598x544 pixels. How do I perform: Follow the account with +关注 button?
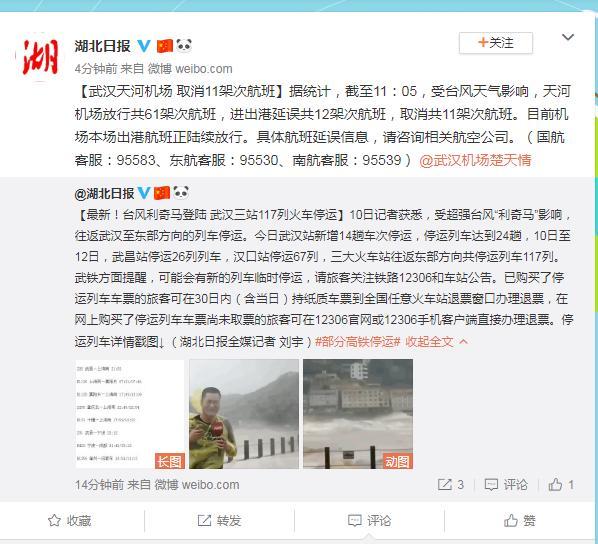click(496, 43)
